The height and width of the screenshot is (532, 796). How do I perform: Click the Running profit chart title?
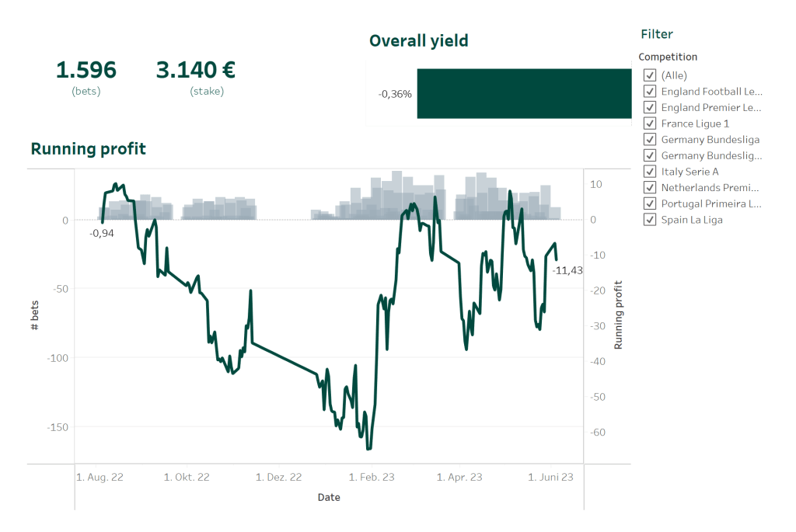point(88,148)
